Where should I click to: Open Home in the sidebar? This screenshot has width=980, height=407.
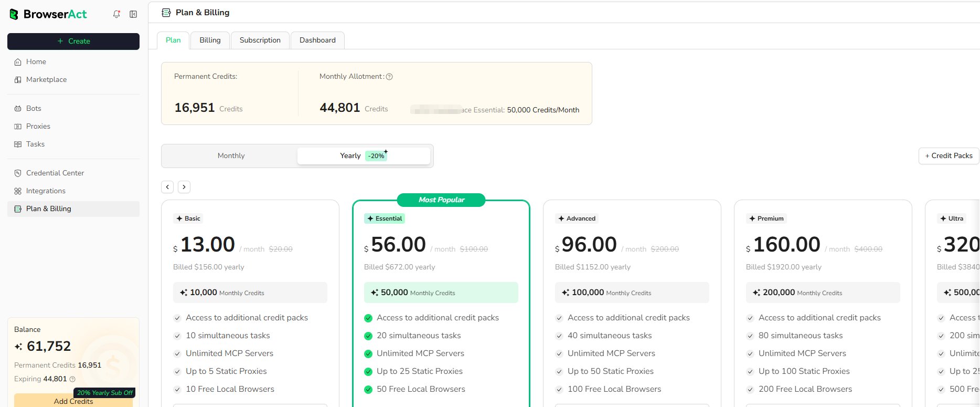[x=73, y=61]
